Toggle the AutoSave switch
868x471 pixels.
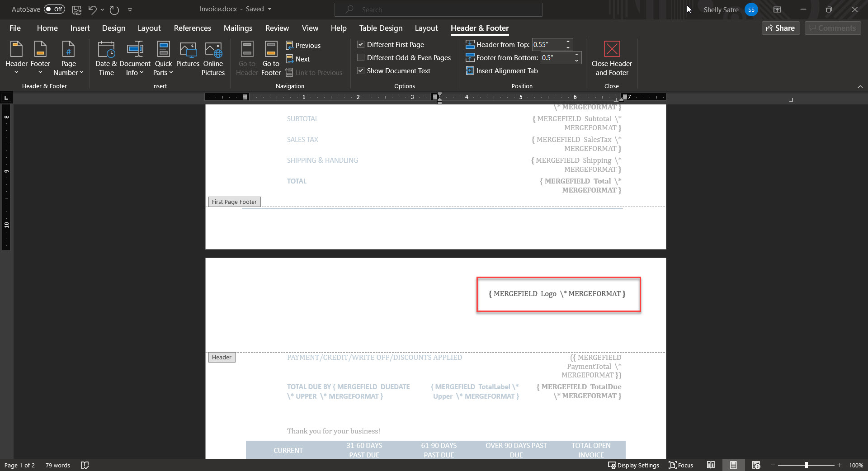click(54, 9)
